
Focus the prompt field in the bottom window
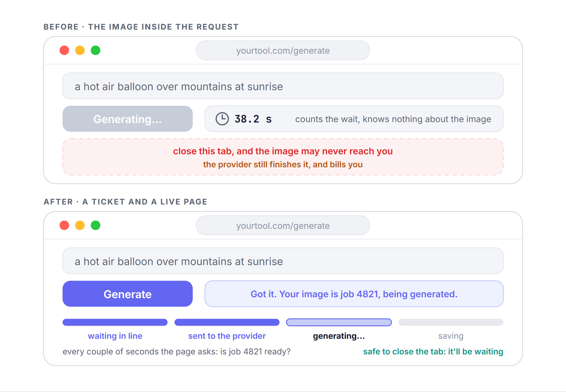(x=283, y=261)
